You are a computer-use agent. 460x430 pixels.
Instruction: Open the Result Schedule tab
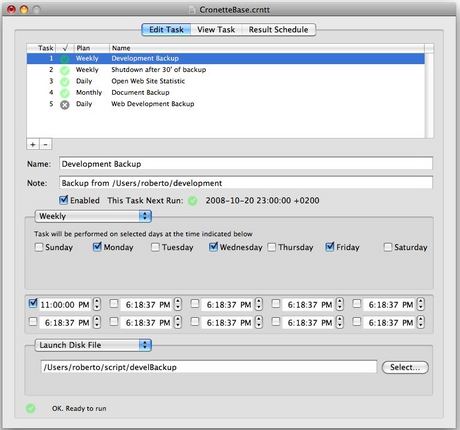pos(278,30)
